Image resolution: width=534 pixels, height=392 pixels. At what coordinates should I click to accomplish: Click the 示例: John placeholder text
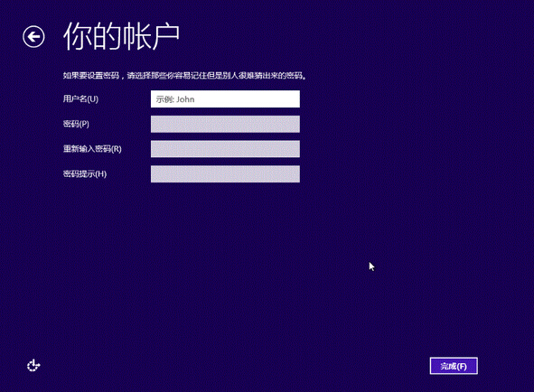pos(175,99)
